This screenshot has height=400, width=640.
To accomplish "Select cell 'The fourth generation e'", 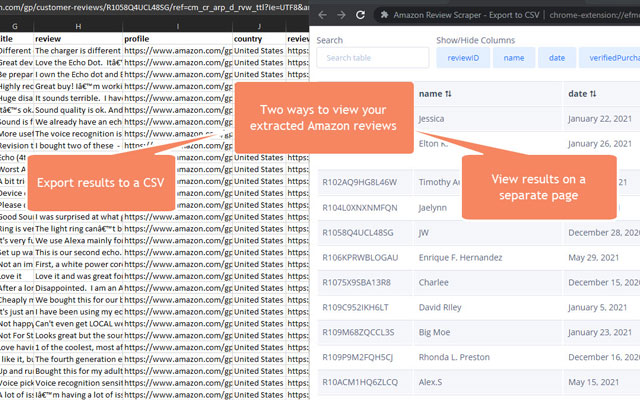I will [78, 359].
